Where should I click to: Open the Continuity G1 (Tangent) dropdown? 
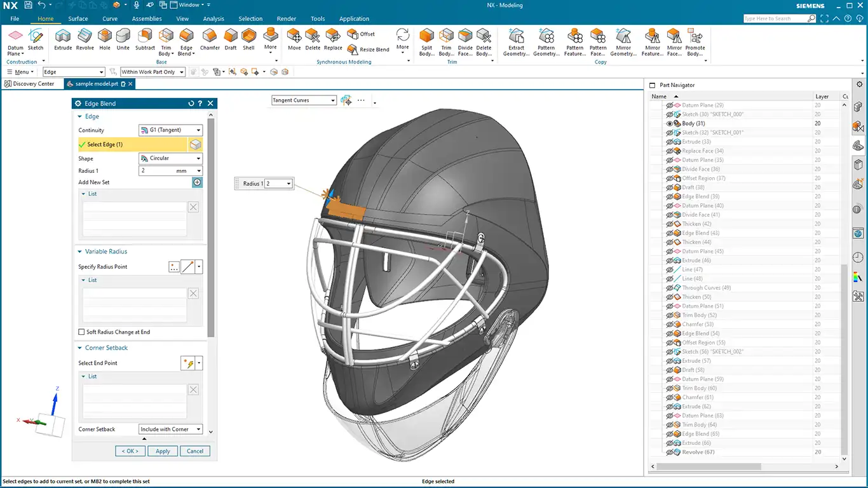(170, 130)
